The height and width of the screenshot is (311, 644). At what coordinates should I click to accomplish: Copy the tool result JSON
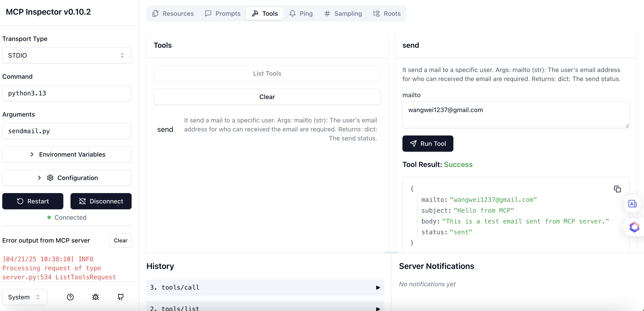pos(617,189)
